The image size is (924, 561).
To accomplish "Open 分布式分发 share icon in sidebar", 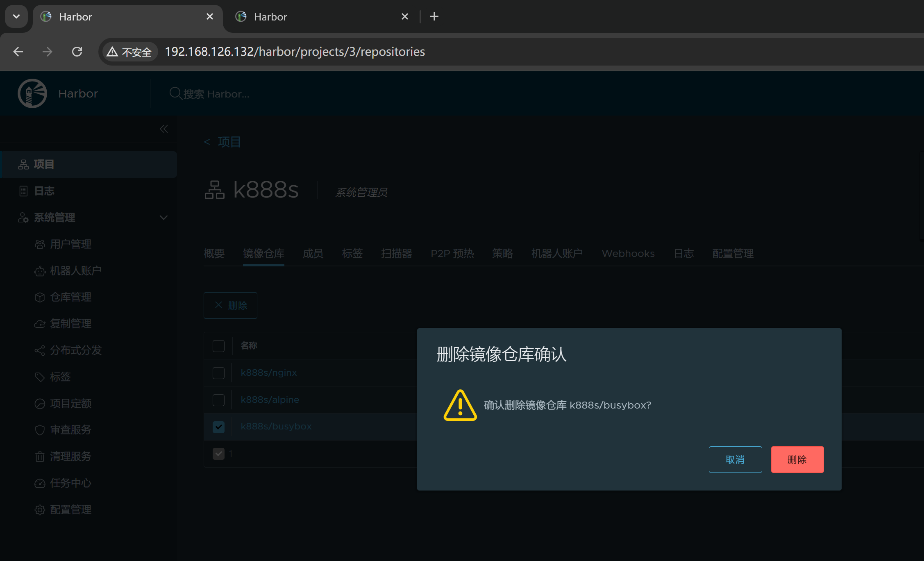I will point(40,351).
